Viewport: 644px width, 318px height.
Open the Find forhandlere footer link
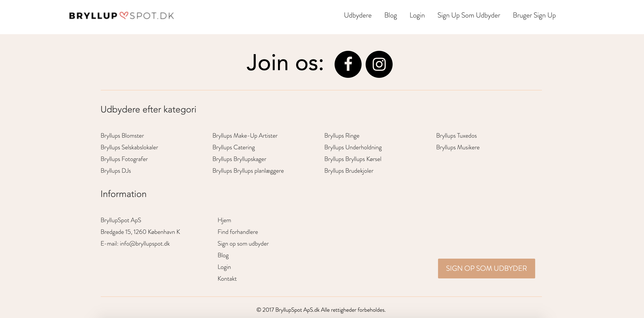tap(237, 232)
